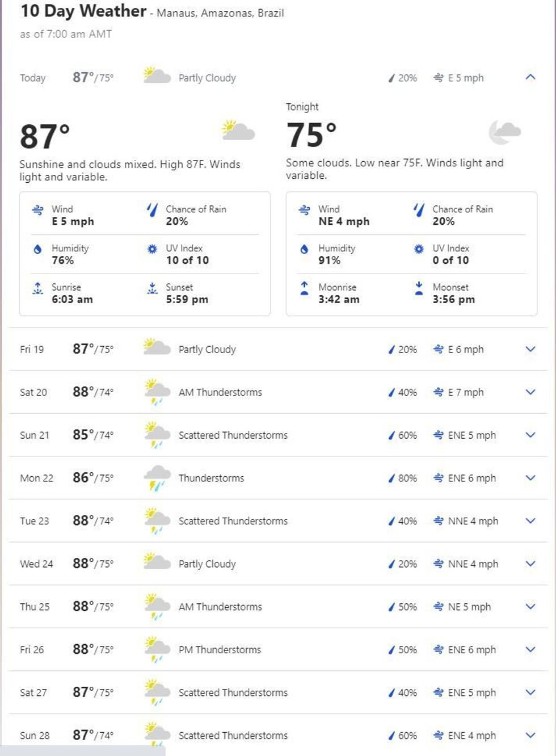Open Wed 24 forecast chevron
This screenshot has height=756, width=556.
pyautogui.click(x=530, y=564)
